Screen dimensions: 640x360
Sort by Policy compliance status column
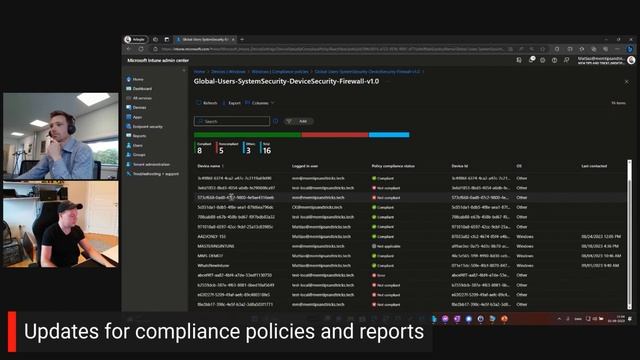393,166
